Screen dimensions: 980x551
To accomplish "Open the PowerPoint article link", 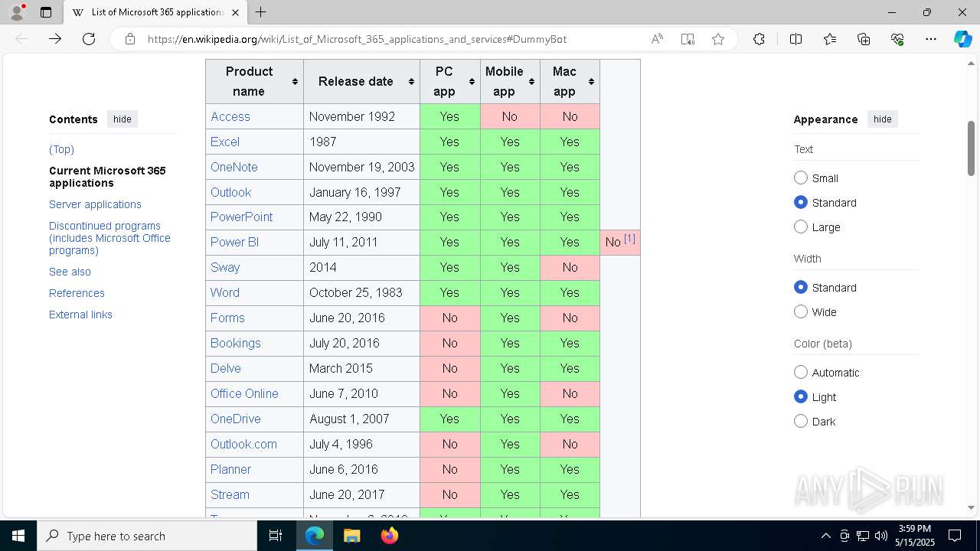I will [x=241, y=217].
